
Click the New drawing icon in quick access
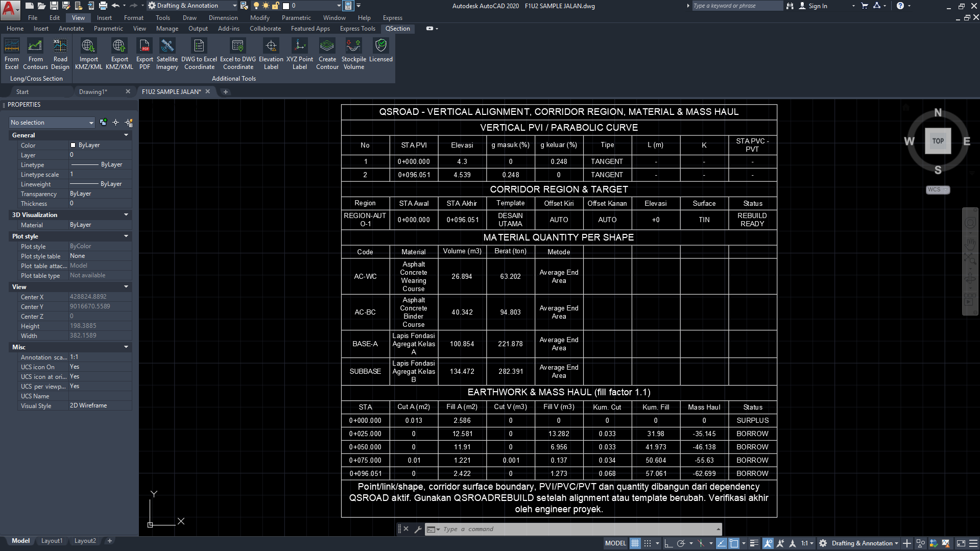[x=30, y=6]
